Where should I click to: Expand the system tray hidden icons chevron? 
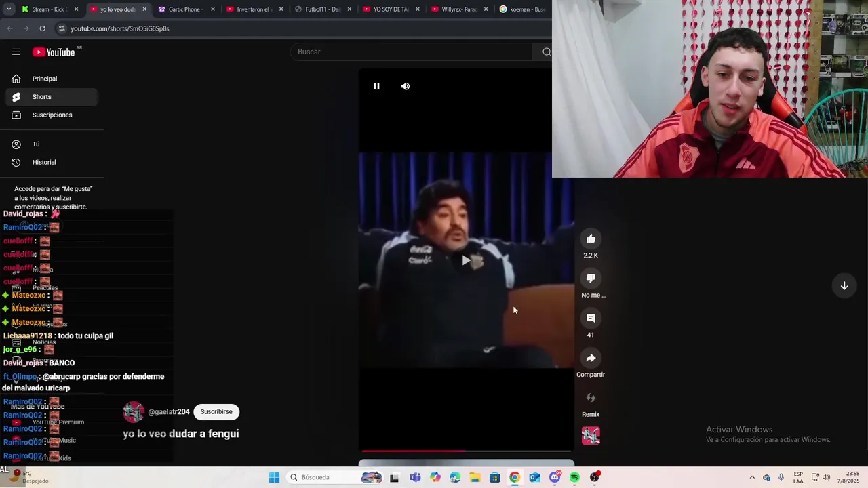point(752,477)
